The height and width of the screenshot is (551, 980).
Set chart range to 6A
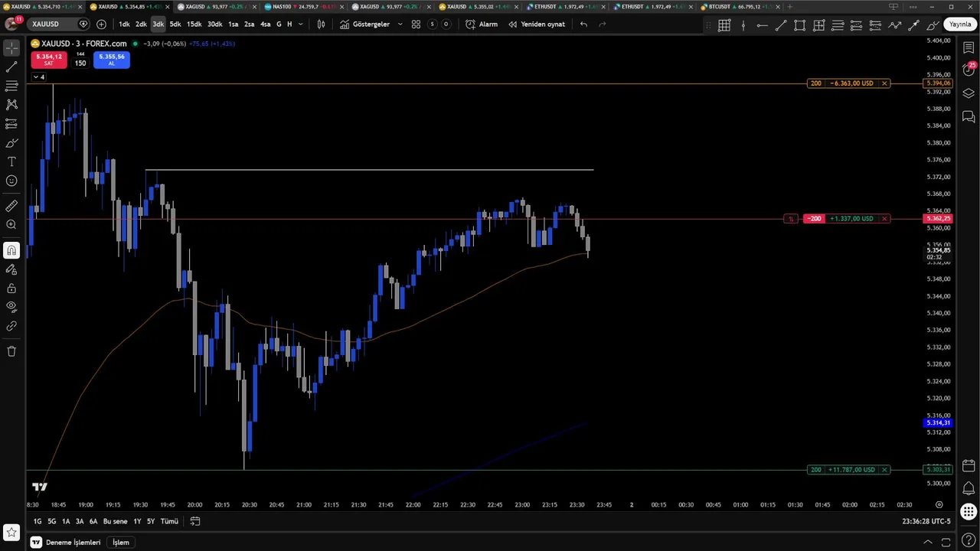point(93,521)
